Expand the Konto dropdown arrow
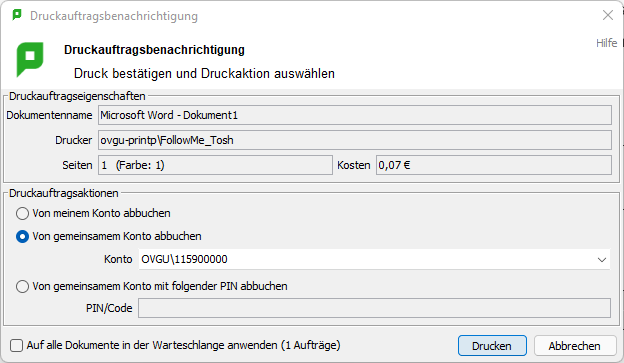Image resolution: width=624 pixels, height=363 pixels. (x=602, y=260)
